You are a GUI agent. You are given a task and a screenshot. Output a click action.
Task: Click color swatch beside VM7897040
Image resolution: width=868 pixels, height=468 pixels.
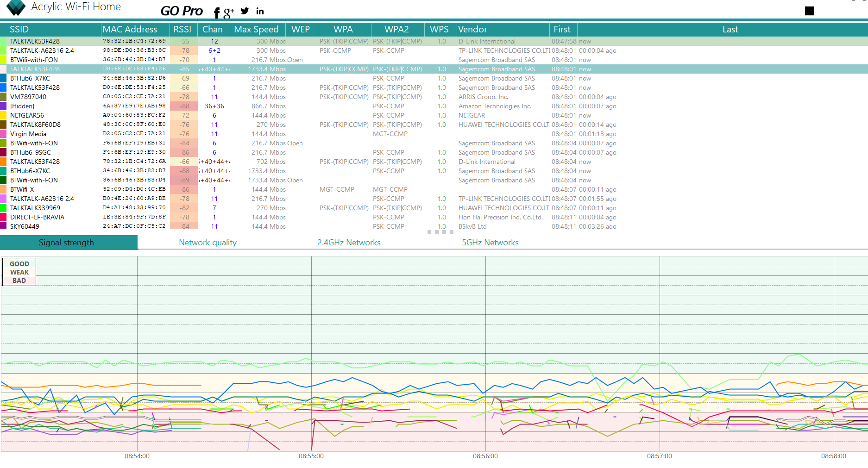click(3, 97)
